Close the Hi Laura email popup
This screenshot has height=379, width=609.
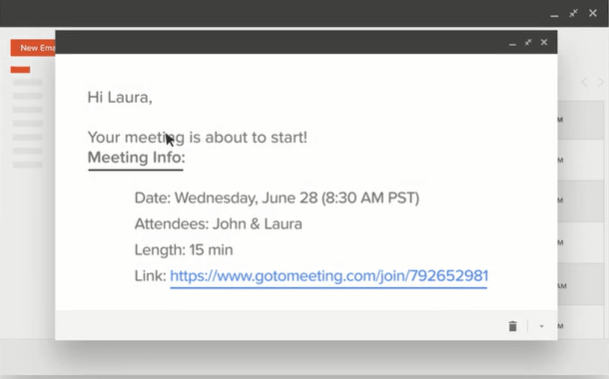click(x=544, y=42)
